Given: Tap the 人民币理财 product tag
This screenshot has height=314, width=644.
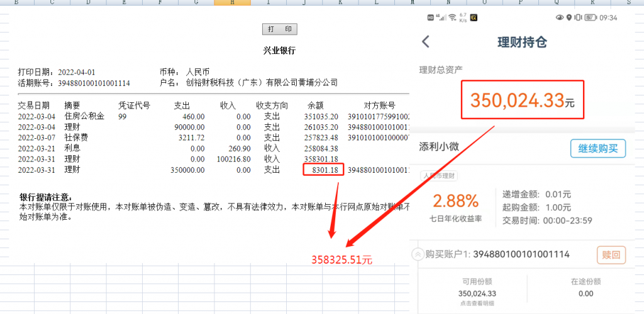Looking at the screenshot, I should [439, 176].
